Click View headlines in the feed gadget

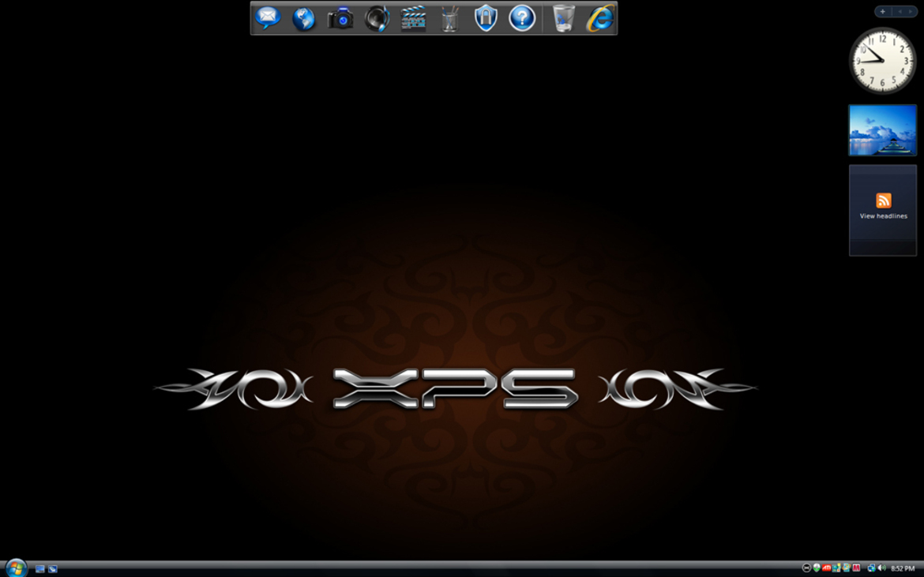coord(884,216)
